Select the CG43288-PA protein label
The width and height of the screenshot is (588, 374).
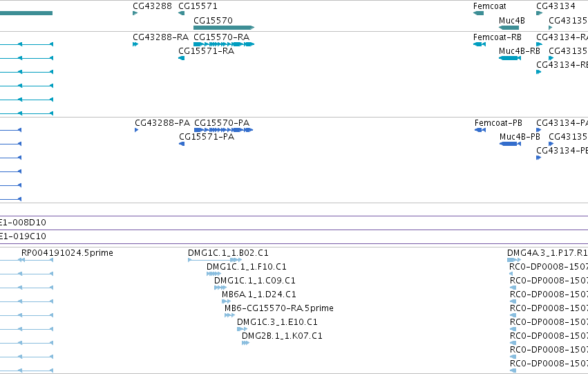[162, 123]
